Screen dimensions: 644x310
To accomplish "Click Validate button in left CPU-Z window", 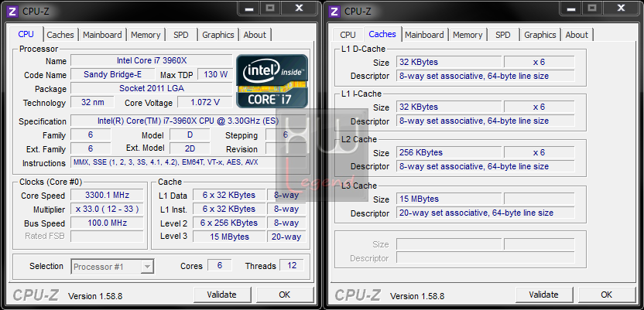I will [x=222, y=295].
